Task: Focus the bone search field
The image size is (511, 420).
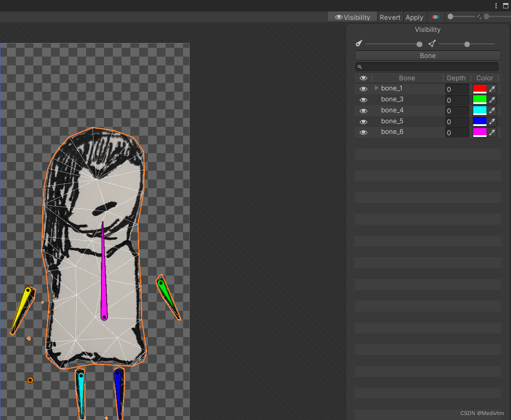Action: [427, 67]
